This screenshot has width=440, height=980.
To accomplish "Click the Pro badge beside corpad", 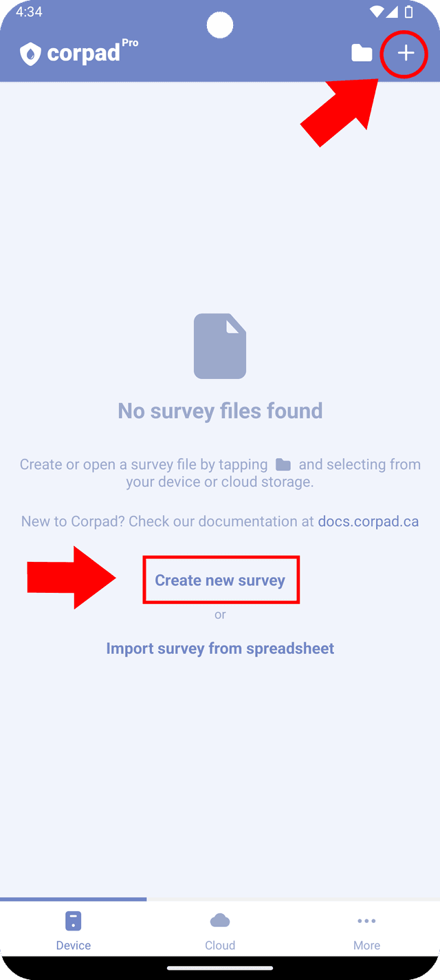I will point(130,43).
